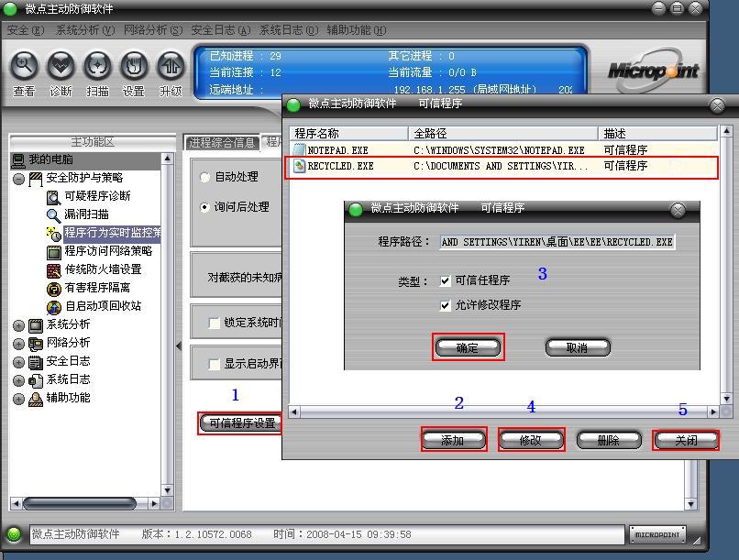Select 我的电脑 computer icon in tree
The height and width of the screenshot is (560, 739).
coord(18,160)
